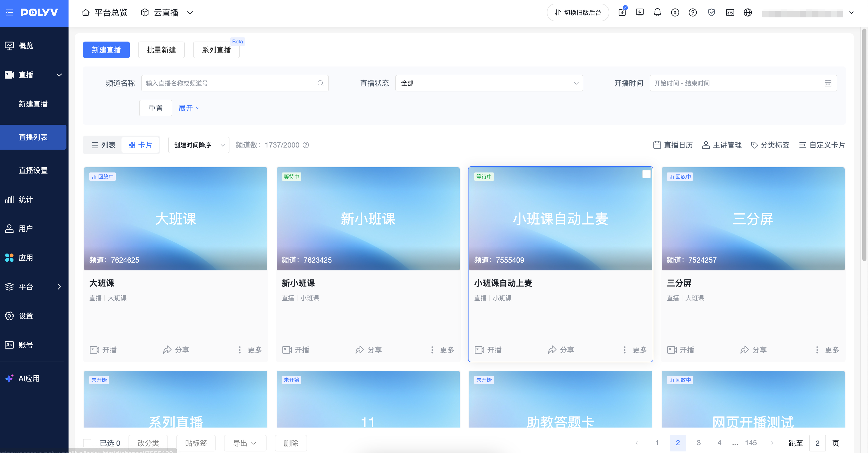This screenshot has width=868, height=453.
Task: Share the 新小班课 channel
Action: tap(368, 350)
